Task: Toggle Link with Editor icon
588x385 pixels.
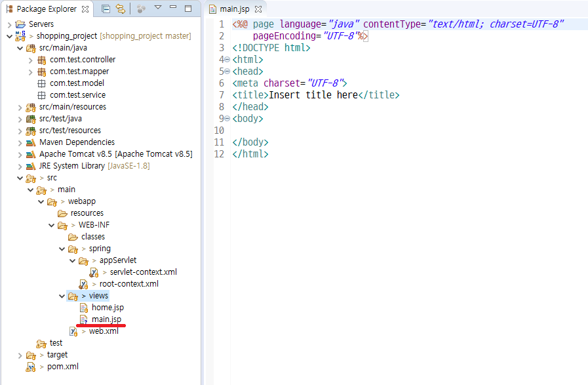Action: [121, 9]
